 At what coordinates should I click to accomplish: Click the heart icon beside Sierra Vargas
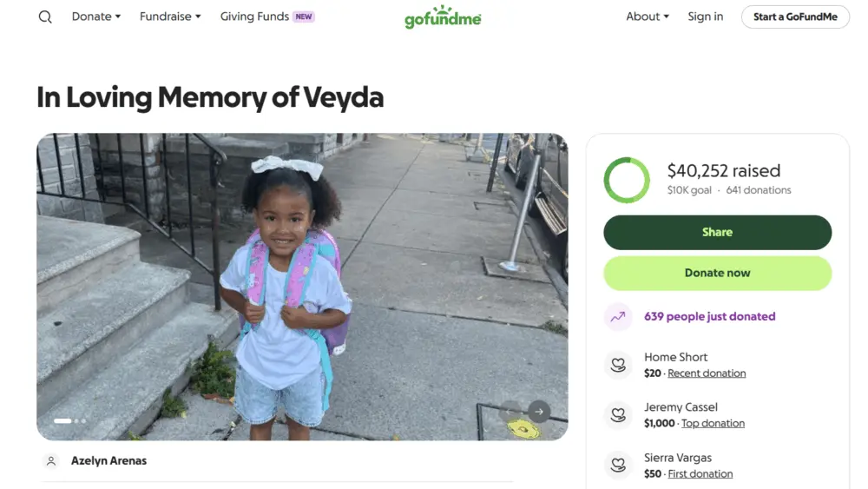click(x=618, y=466)
